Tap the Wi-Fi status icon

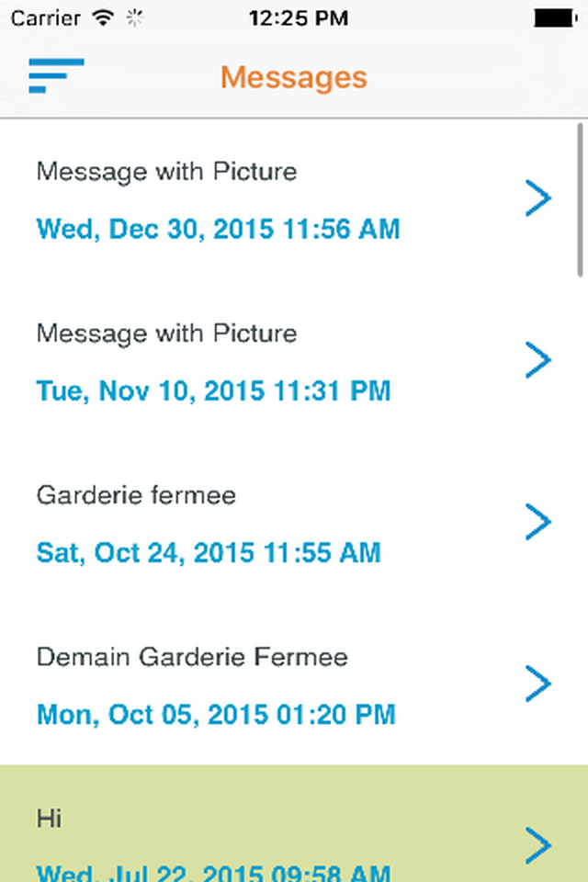pyautogui.click(x=104, y=17)
